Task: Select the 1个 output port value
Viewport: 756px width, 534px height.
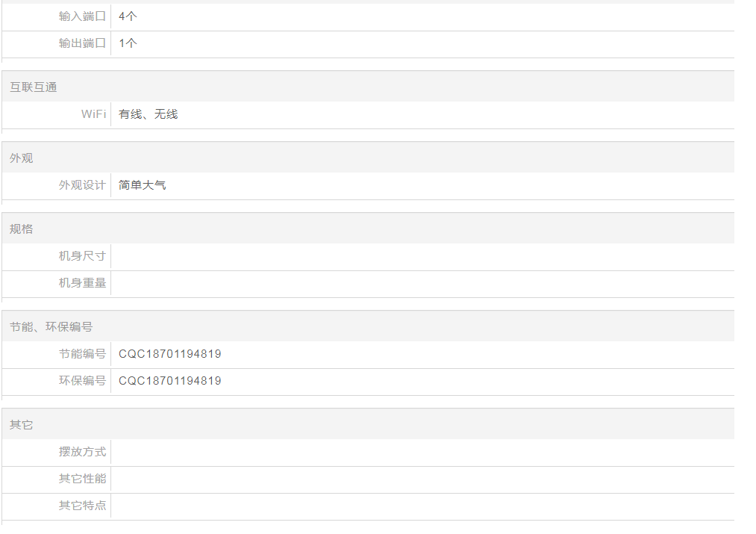Action: (128, 43)
